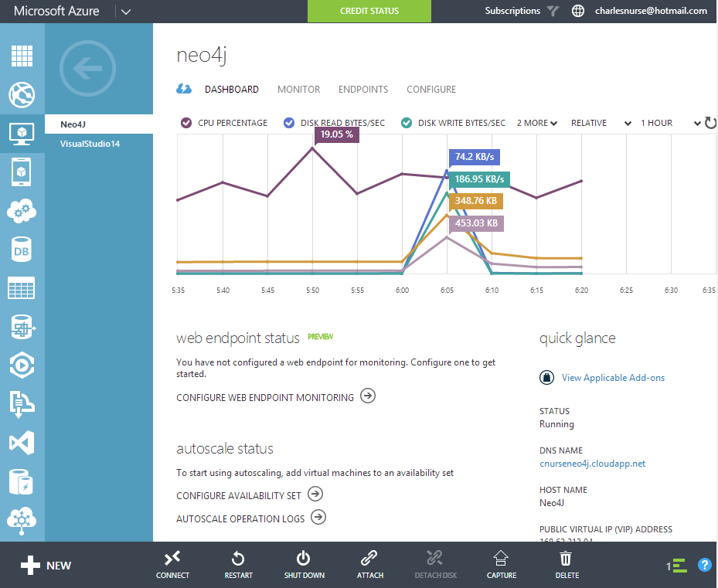Image resolution: width=718 pixels, height=588 pixels.
Task: Click CONFIGURE AVAILABILITY SET link
Action: tap(250, 495)
